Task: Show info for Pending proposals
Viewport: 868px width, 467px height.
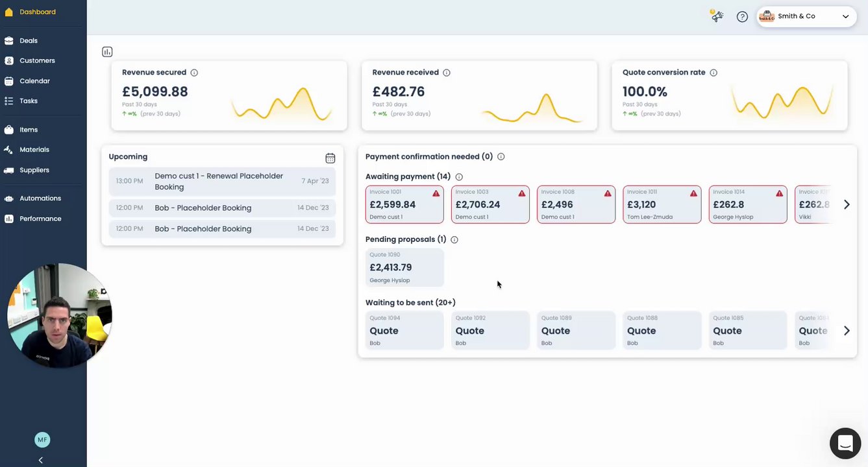Action: tap(454, 240)
